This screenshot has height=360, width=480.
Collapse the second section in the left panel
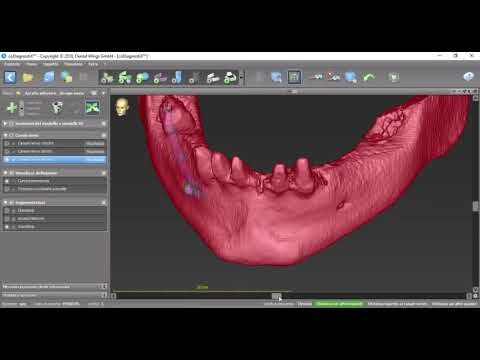[x=5, y=135]
